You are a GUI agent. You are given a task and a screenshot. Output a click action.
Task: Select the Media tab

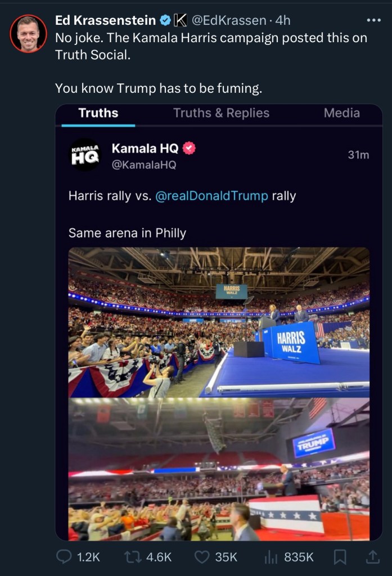[x=341, y=113]
